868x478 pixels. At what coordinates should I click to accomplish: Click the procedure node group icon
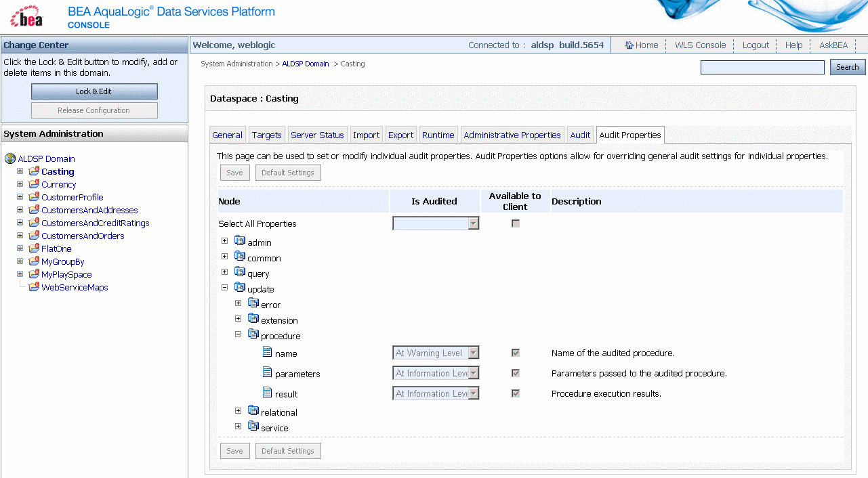click(x=253, y=334)
